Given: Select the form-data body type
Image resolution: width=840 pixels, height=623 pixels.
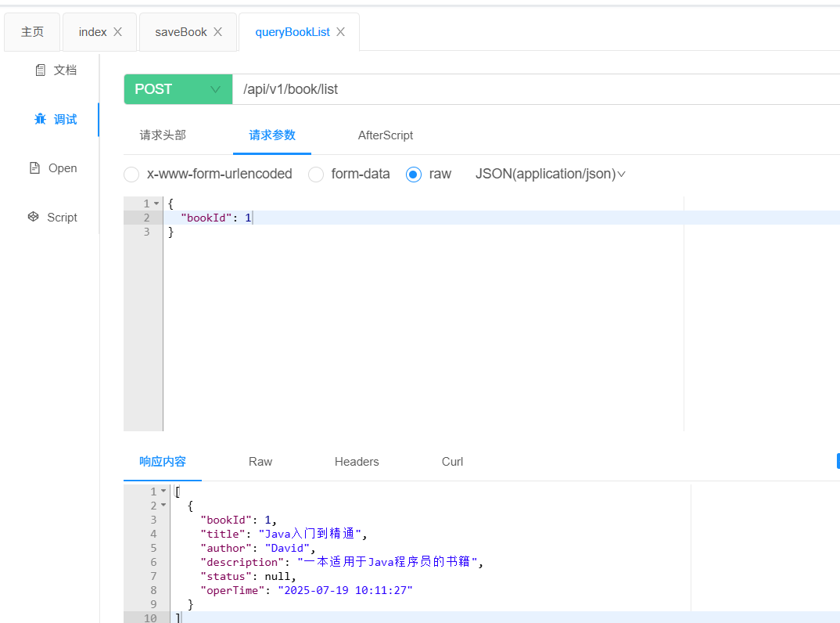Looking at the screenshot, I should (315, 174).
